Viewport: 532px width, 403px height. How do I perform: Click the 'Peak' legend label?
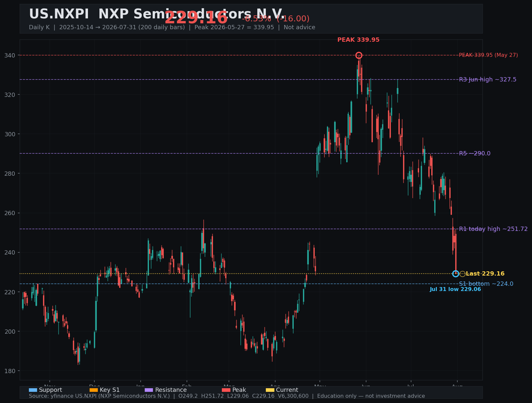point(239,390)
